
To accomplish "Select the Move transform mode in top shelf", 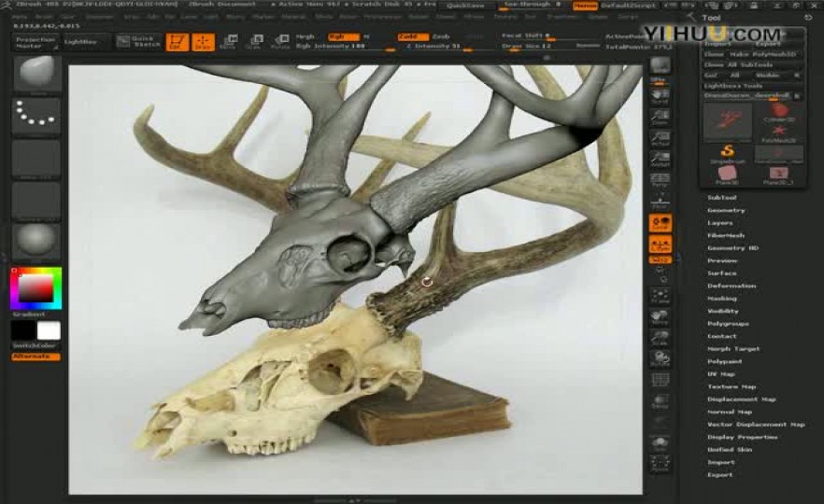I will pos(228,42).
